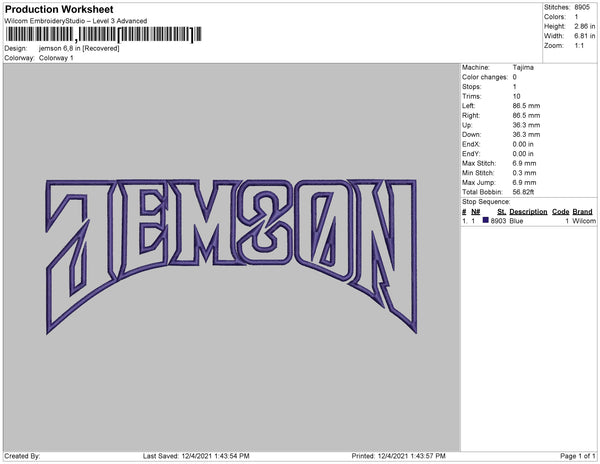Select the Min Stitch value 0.3 mm
This screenshot has height=464, width=600.
(524, 173)
